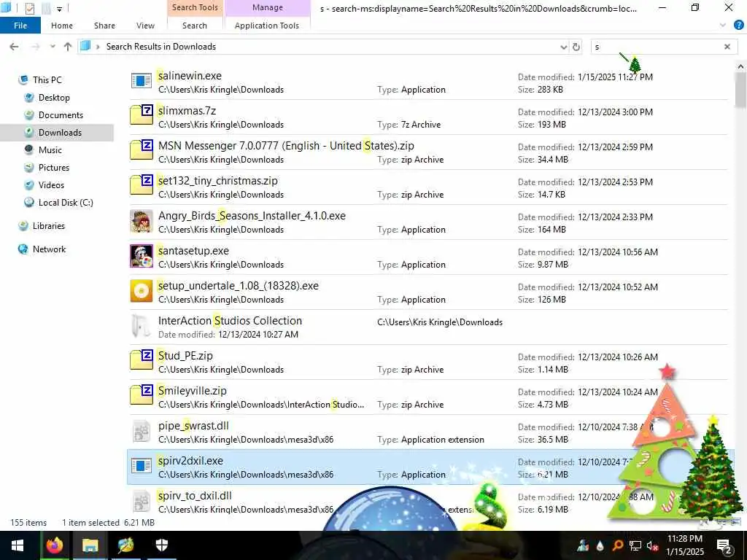Screen dimensions: 747x560
Task: Click the file name 'slimxmas.7z'
Action: pyautogui.click(x=187, y=111)
